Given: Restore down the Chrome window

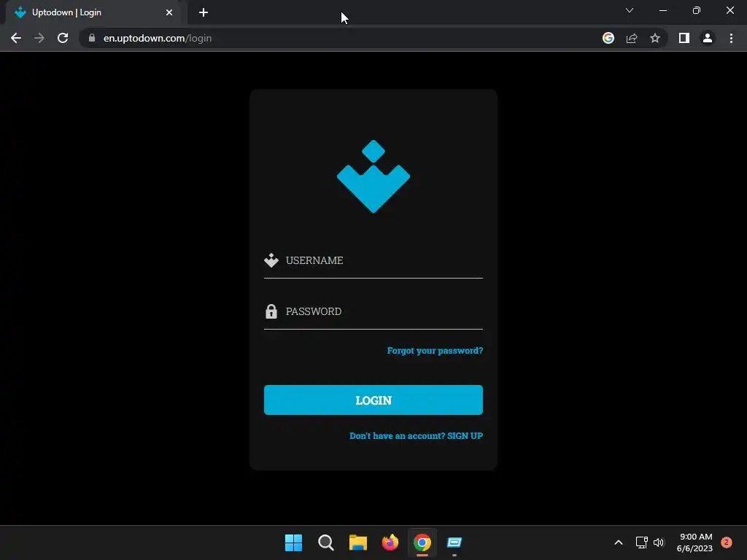Looking at the screenshot, I should click(x=697, y=10).
